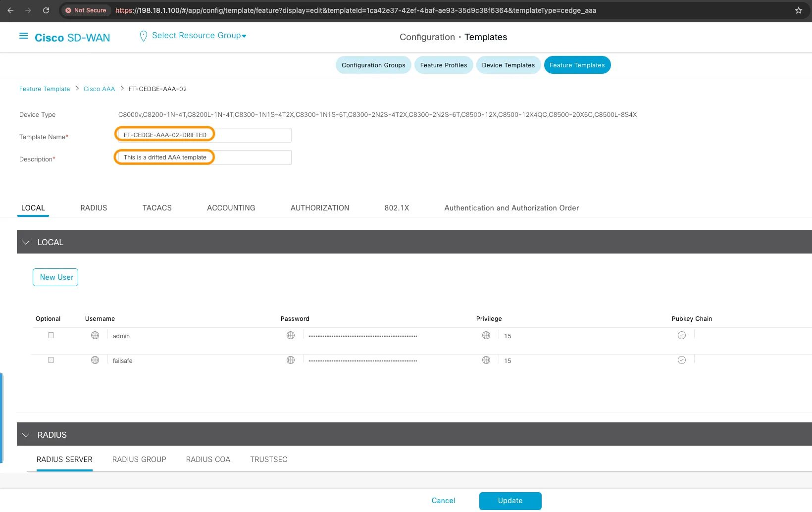
Task: Open the Cisco AAA breadcrumb link
Action: tap(99, 89)
